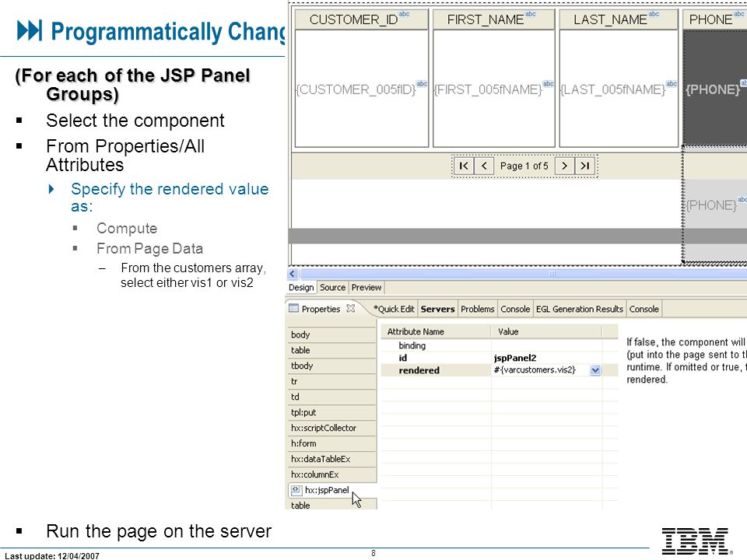747x560 pixels.
Task: Click the PHONE column header
Action: point(714,19)
